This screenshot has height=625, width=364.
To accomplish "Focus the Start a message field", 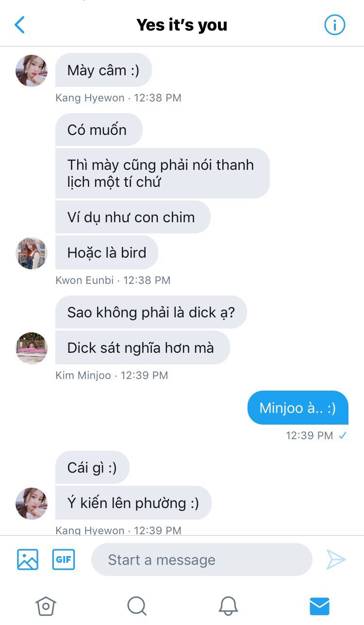I will click(x=202, y=559).
